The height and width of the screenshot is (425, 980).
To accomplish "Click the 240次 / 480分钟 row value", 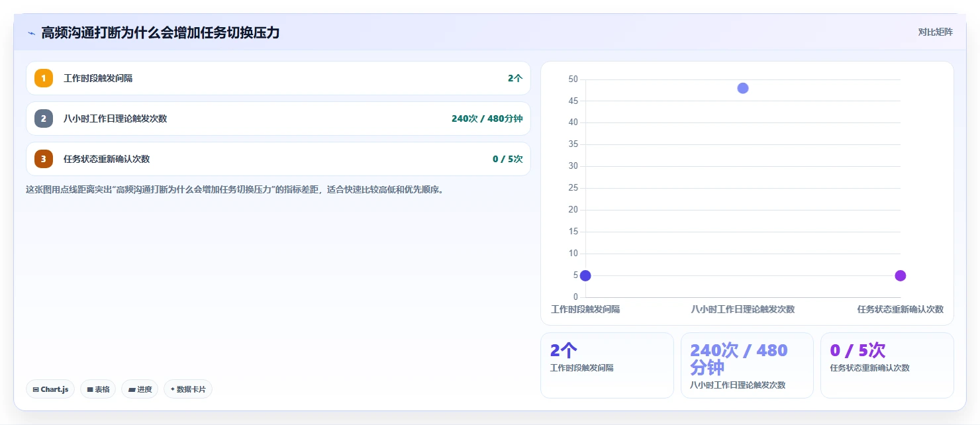I will [487, 118].
